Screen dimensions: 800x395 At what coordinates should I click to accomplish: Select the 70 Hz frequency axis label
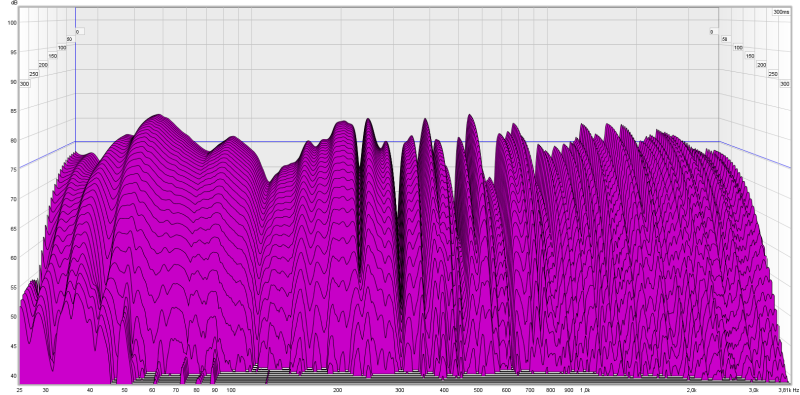(176, 390)
